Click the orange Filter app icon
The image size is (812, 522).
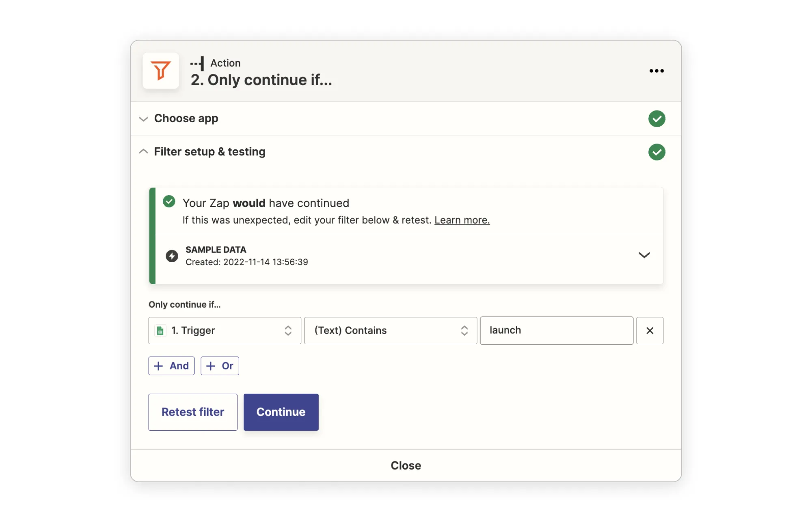pos(160,71)
